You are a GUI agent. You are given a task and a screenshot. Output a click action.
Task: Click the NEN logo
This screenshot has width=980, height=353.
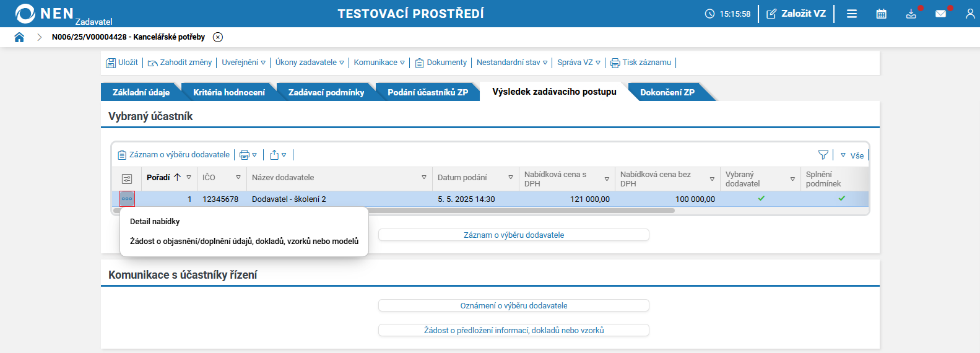pyautogui.click(x=45, y=14)
